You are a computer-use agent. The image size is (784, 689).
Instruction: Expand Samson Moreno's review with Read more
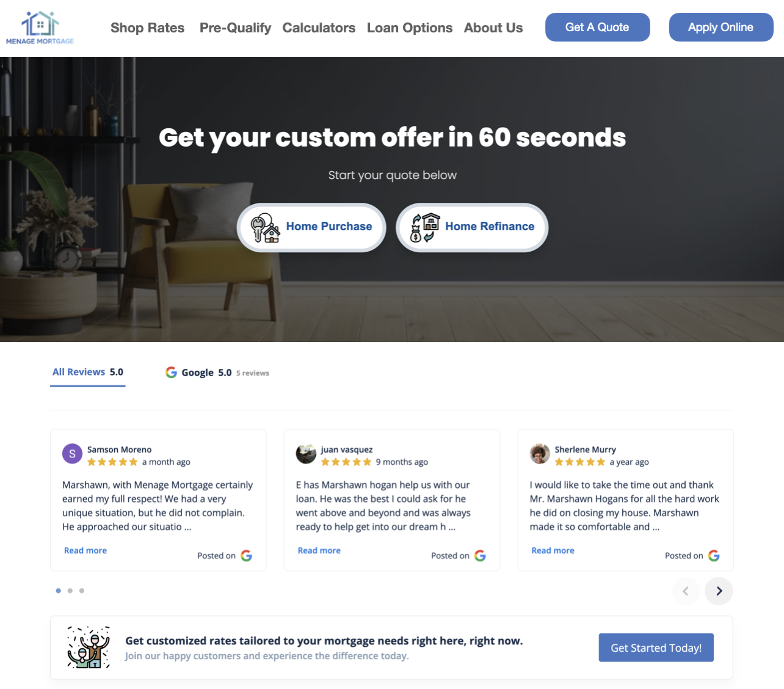[85, 550]
